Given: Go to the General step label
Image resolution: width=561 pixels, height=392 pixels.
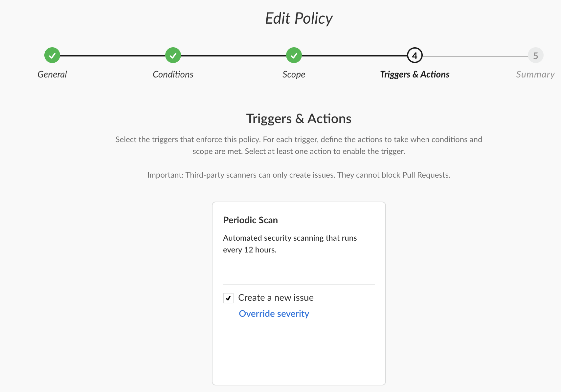Looking at the screenshot, I should [52, 75].
